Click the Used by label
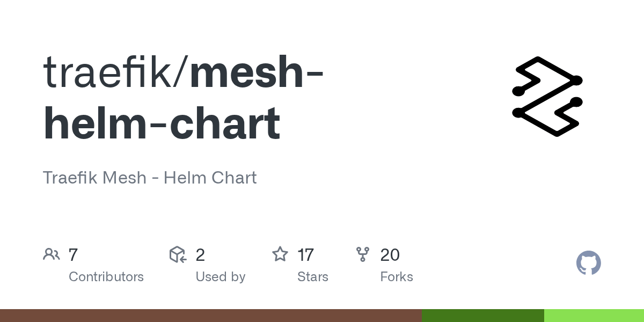The image size is (644, 322). (221, 277)
